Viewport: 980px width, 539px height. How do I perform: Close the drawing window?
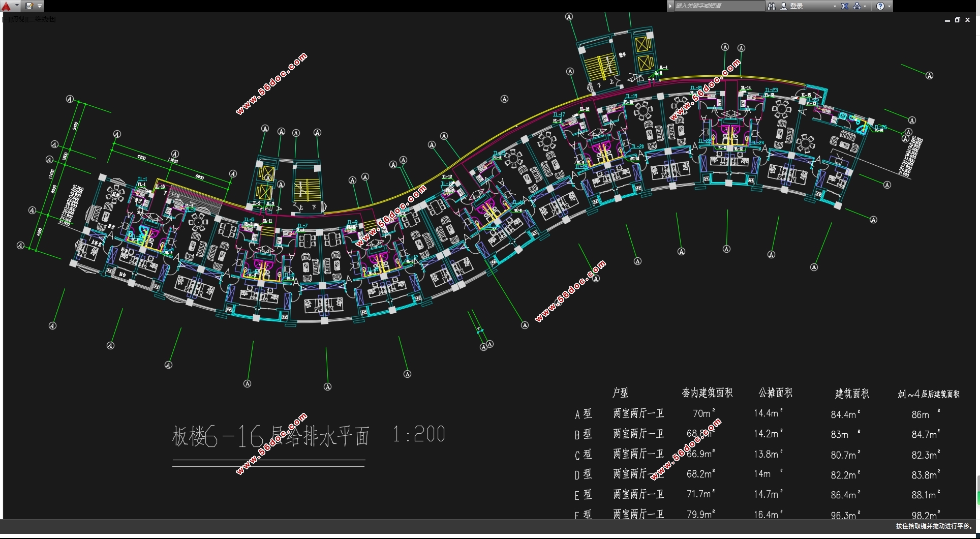[967, 20]
